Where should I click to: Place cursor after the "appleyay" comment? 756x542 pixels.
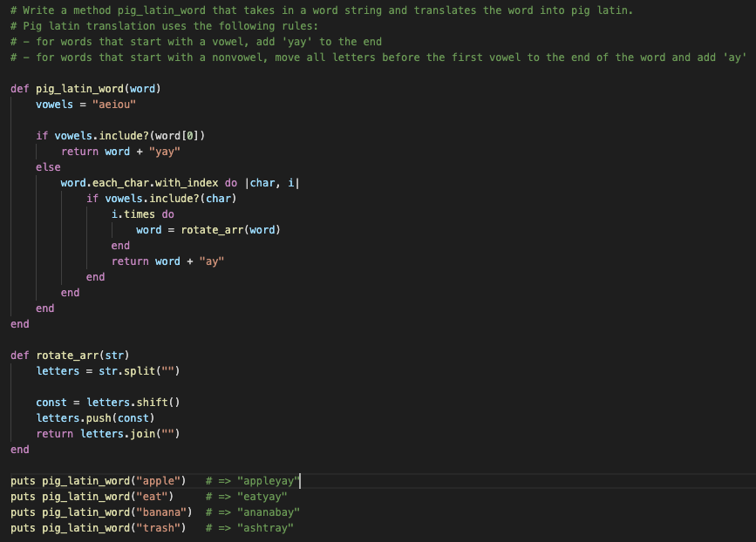(300, 481)
